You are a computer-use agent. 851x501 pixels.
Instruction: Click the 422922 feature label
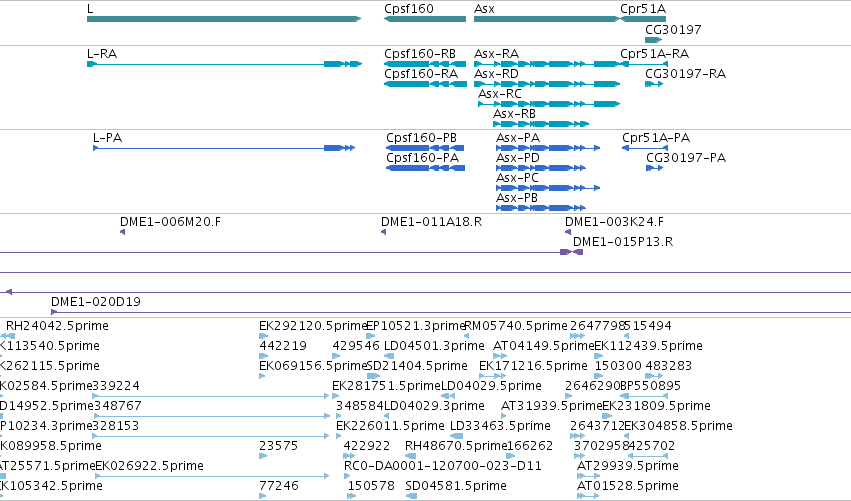(x=367, y=446)
